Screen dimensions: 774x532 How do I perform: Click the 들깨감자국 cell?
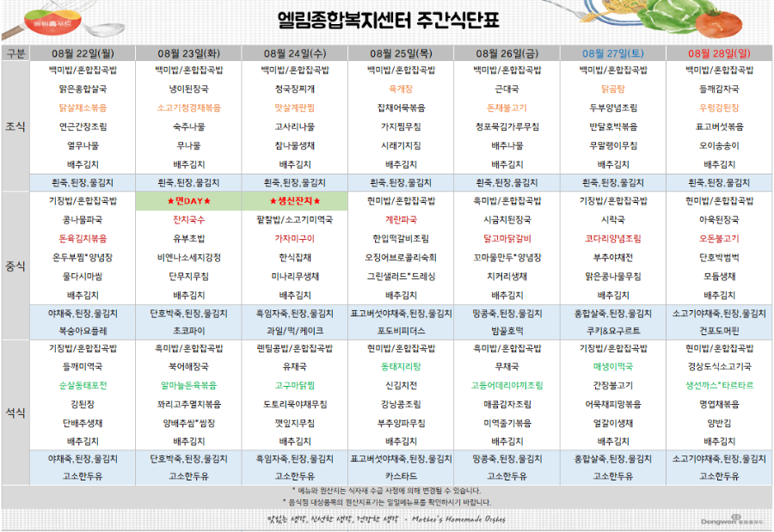click(719, 89)
